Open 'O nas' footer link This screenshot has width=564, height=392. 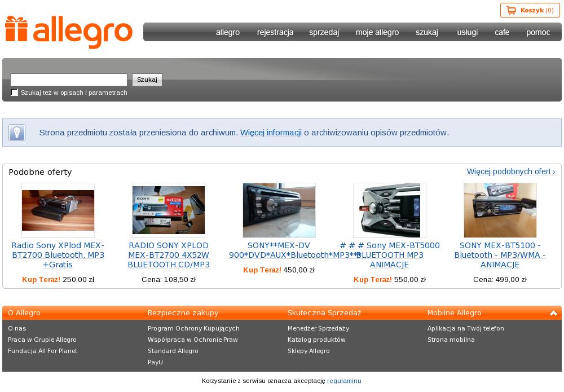pos(17,328)
